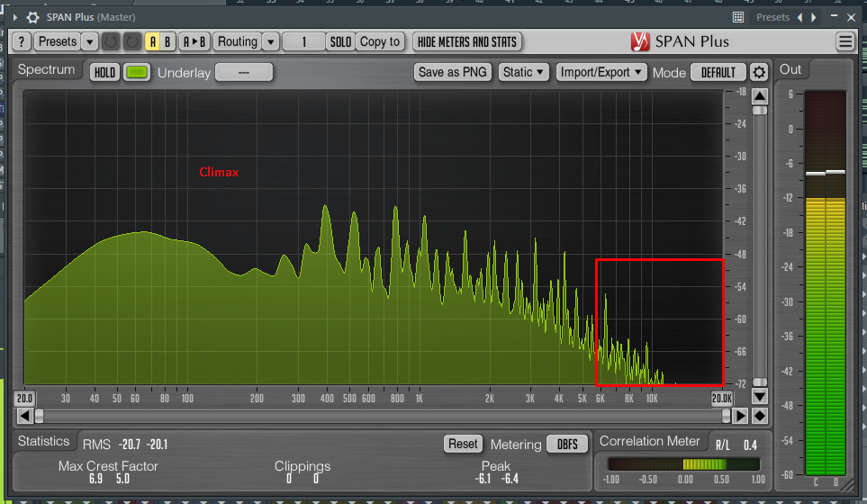
Task: Open the Presets button
Action: point(57,41)
